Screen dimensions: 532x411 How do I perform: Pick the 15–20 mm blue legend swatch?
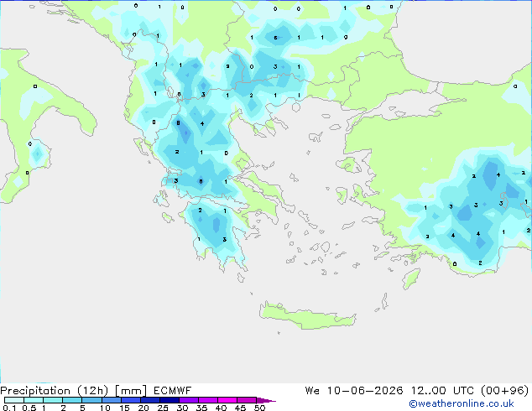[131, 400]
